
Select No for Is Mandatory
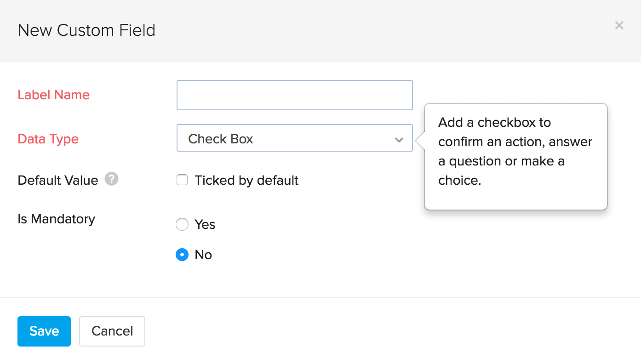click(x=182, y=254)
